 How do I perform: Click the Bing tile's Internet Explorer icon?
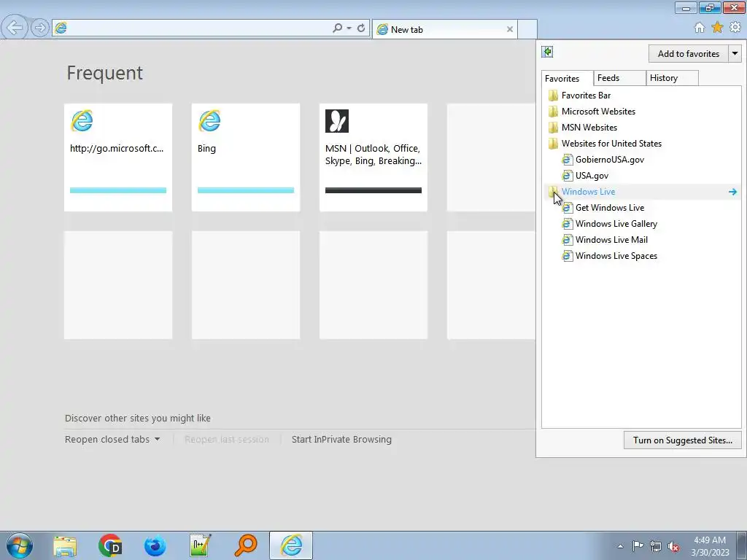(209, 121)
